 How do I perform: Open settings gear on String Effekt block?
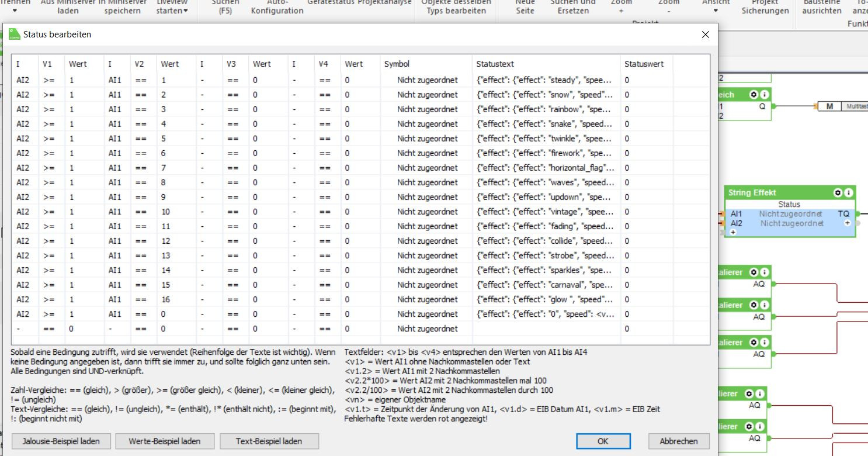pos(838,193)
